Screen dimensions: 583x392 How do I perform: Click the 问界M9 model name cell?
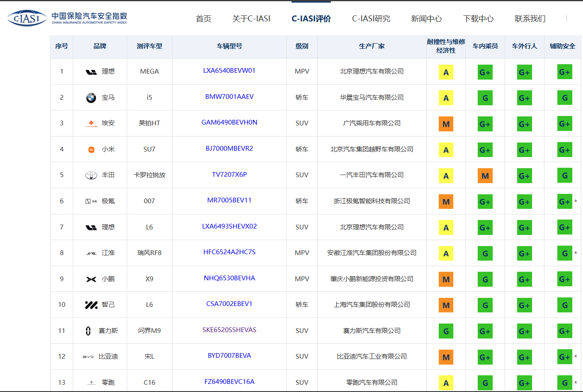pyautogui.click(x=149, y=331)
